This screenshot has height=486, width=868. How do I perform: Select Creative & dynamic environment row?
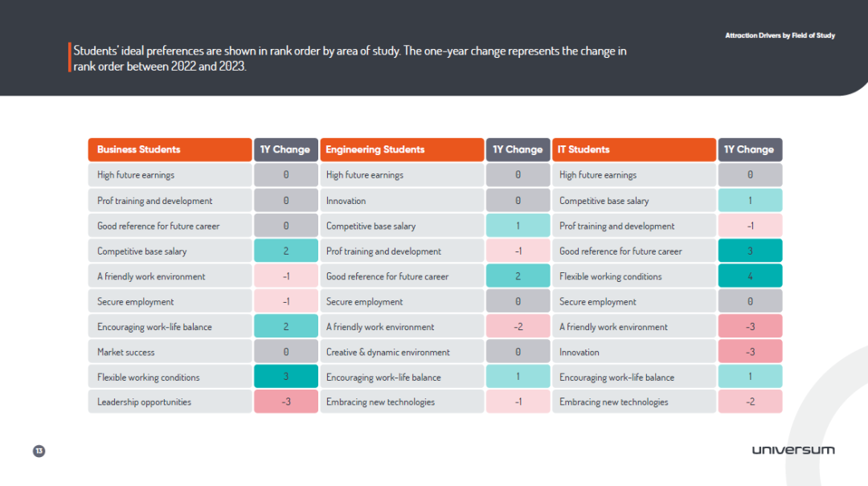[402, 352]
